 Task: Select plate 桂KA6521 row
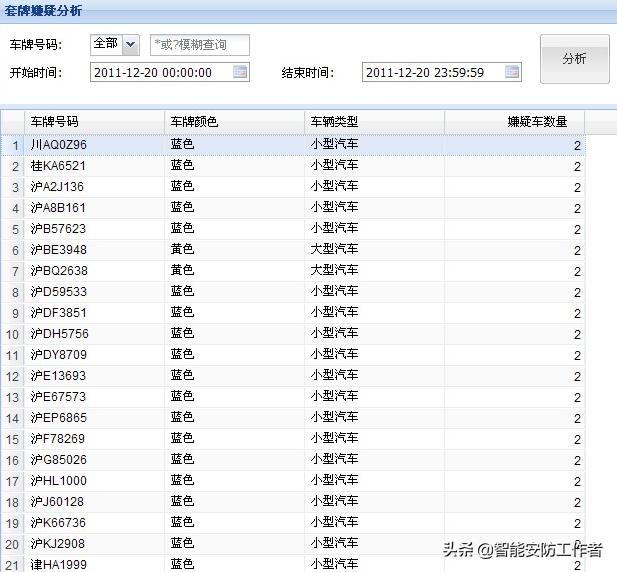[293, 166]
